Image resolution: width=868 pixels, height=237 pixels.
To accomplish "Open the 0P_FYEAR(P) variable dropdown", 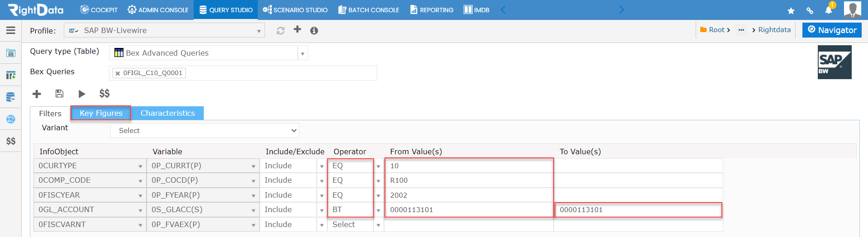I will tap(203, 195).
